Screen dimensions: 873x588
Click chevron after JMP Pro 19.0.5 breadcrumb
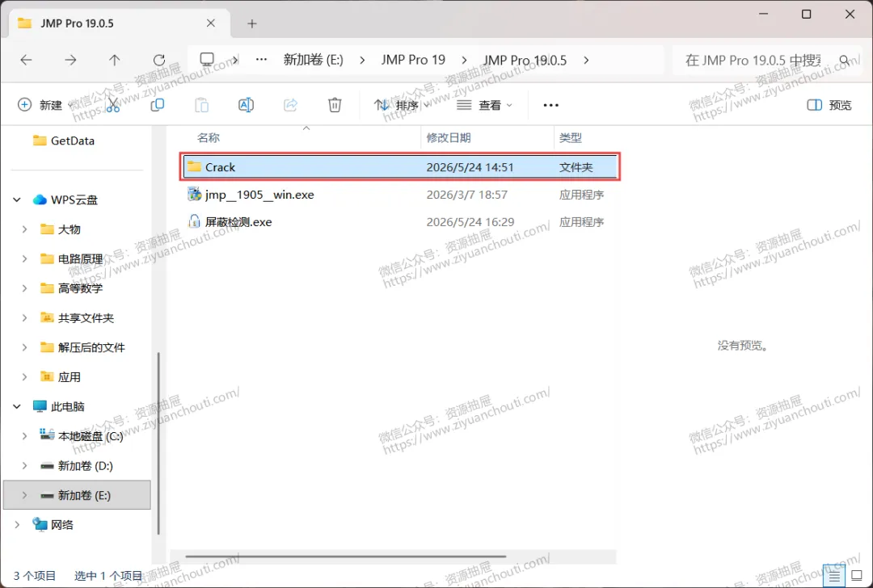tap(586, 60)
